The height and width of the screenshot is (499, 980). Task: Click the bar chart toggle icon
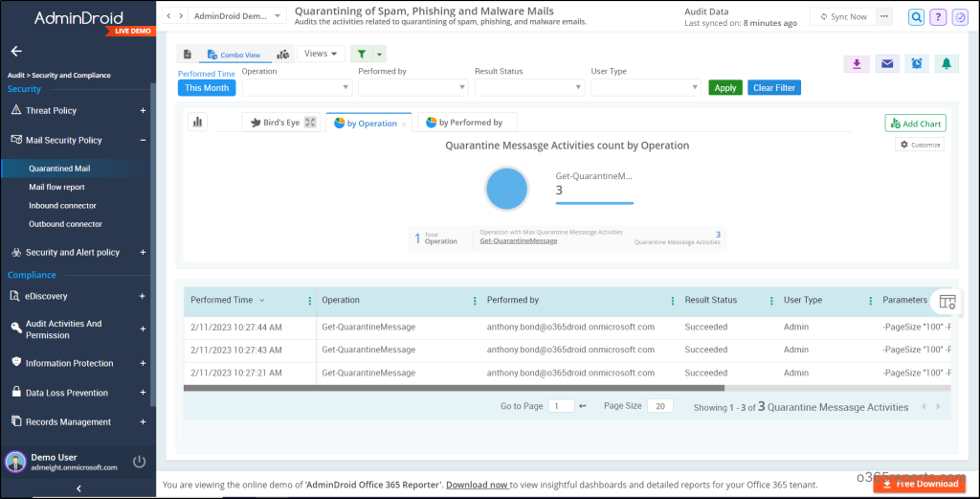click(197, 122)
